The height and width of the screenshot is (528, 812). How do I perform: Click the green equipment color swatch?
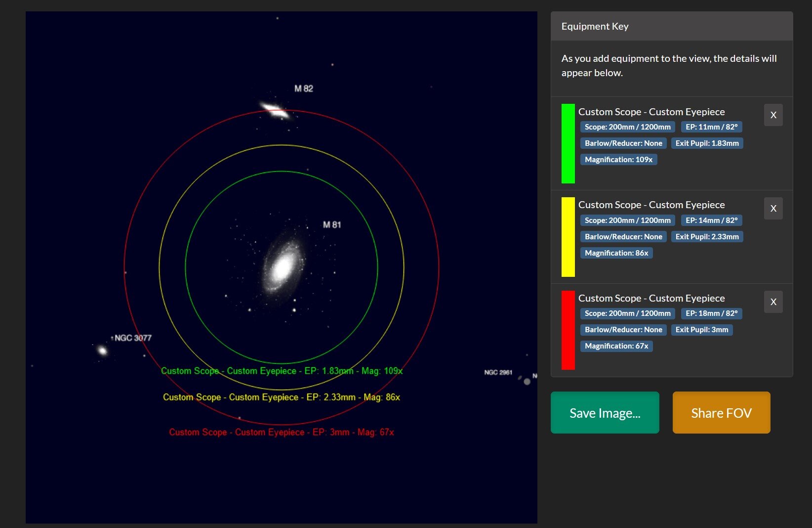pyautogui.click(x=568, y=143)
